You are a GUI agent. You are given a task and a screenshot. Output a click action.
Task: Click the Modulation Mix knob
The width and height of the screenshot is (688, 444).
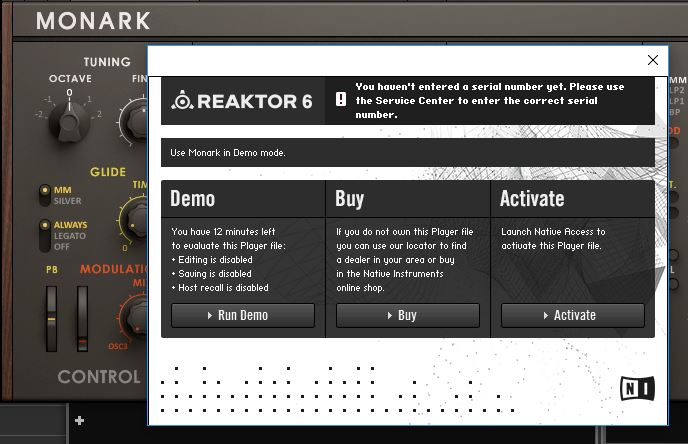pyautogui.click(x=134, y=317)
